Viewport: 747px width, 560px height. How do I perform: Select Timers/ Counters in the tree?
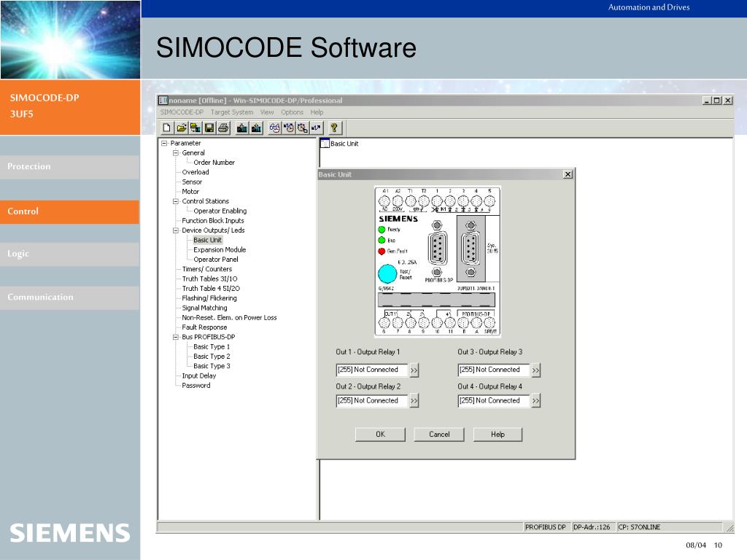pyautogui.click(x=206, y=269)
